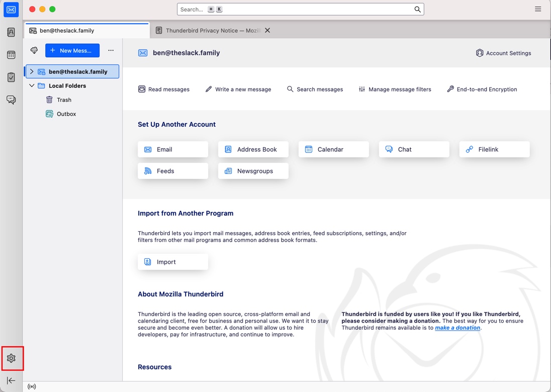Open End-to-end Encryption

pyautogui.click(x=482, y=89)
